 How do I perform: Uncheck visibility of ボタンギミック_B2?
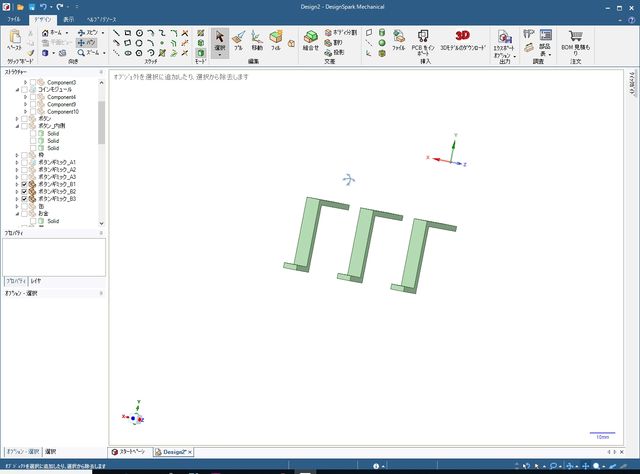click(x=24, y=191)
